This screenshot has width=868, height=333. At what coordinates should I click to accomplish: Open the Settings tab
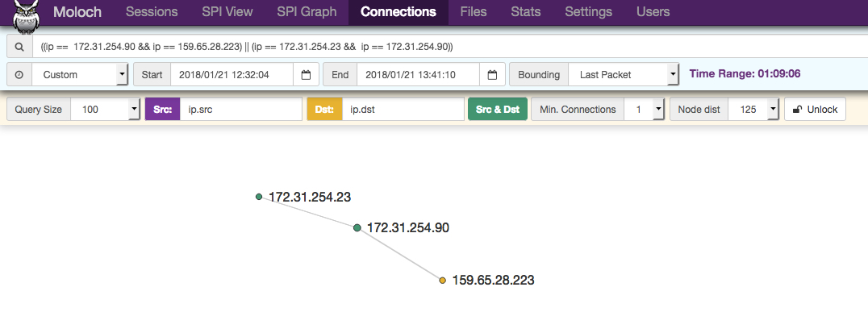tap(588, 11)
